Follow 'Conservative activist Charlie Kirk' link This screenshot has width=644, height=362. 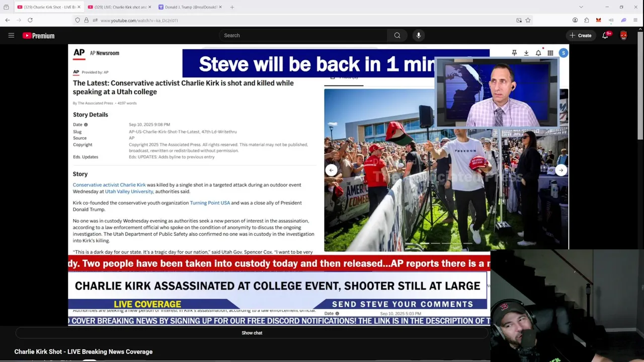[x=109, y=185]
